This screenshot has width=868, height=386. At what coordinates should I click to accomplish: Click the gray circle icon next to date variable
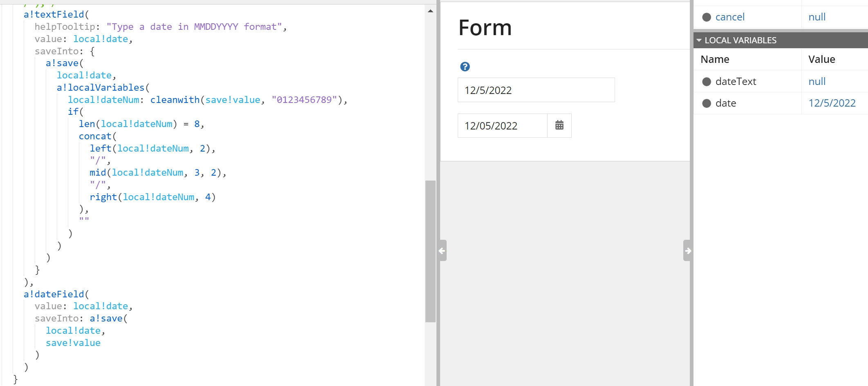(707, 103)
